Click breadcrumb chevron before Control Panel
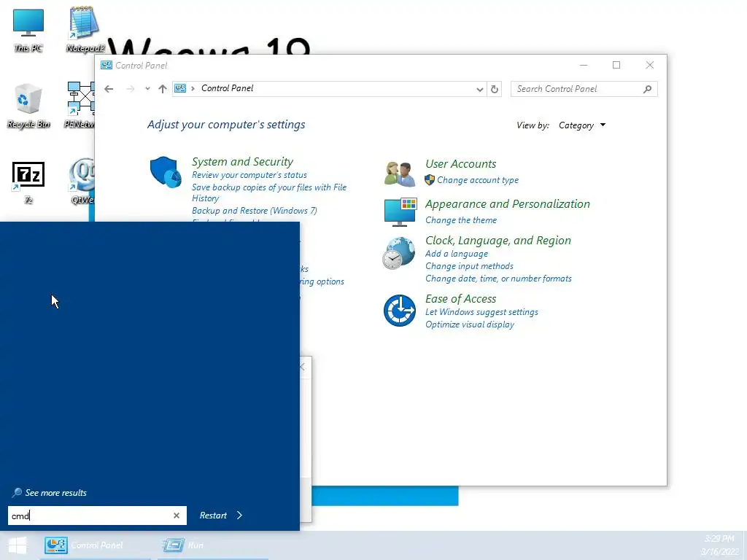Screen dimensions: 747x560 [193, 88]
